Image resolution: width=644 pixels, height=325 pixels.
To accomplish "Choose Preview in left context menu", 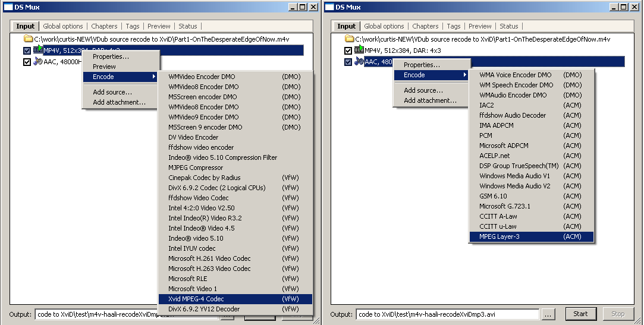I will (x=120, y=67).
